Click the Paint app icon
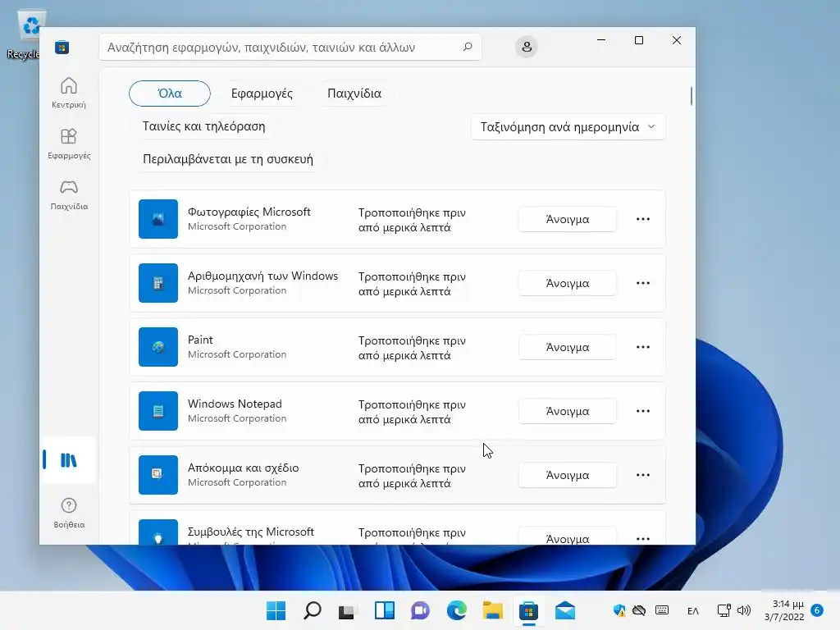840x630 pixels. tap(158, 347)
